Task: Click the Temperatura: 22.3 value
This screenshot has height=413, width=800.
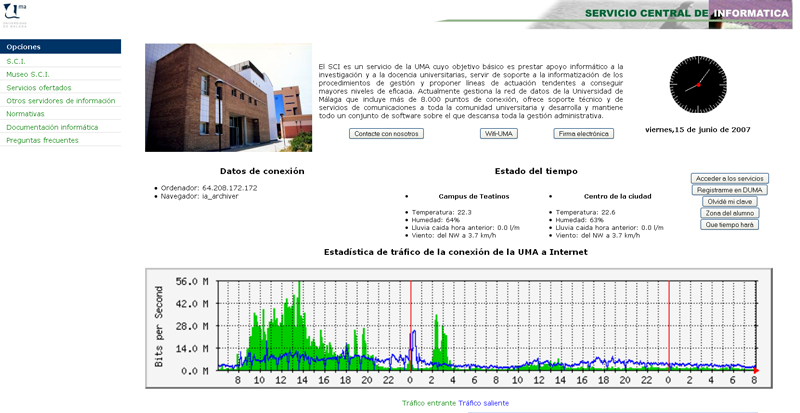Action: pyautogui.click(x=441, y=212)
